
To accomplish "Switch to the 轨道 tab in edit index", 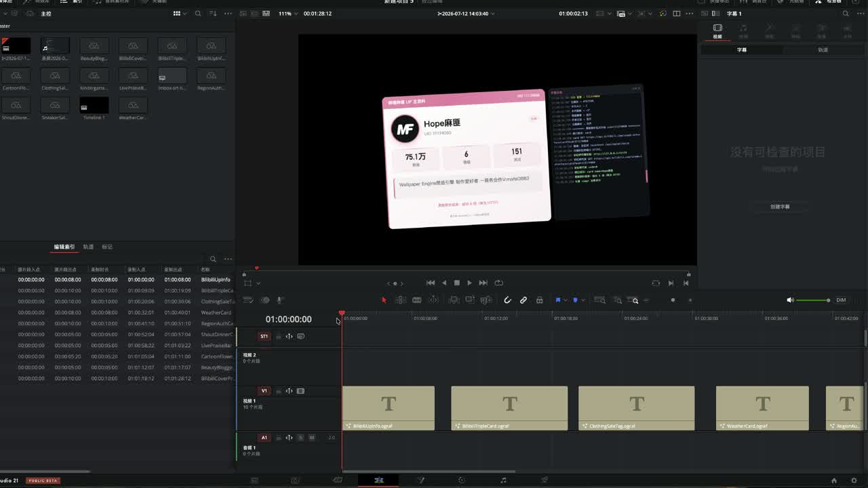I will tap(88, 247).
